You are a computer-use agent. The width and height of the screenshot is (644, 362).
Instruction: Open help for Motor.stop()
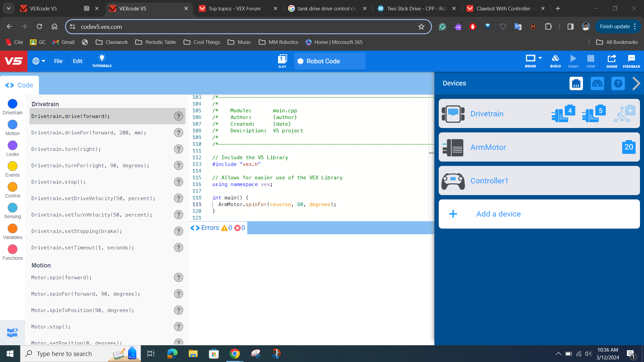click(178, 327)
